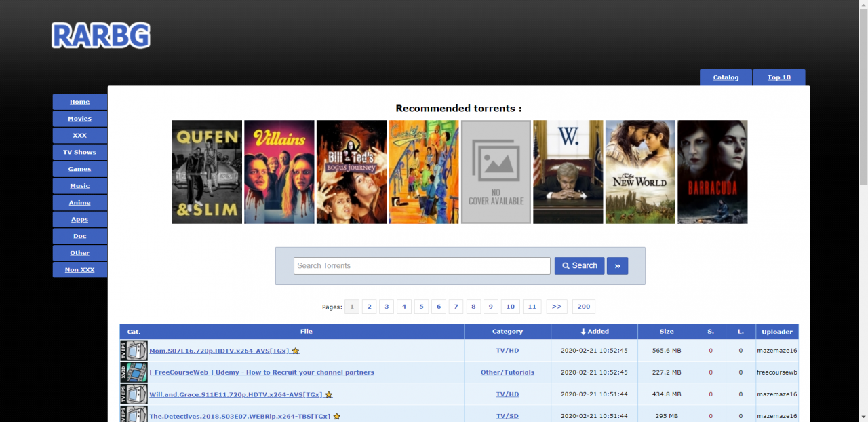Open Non XXX in the sidebar

click(x=80, y=269)
